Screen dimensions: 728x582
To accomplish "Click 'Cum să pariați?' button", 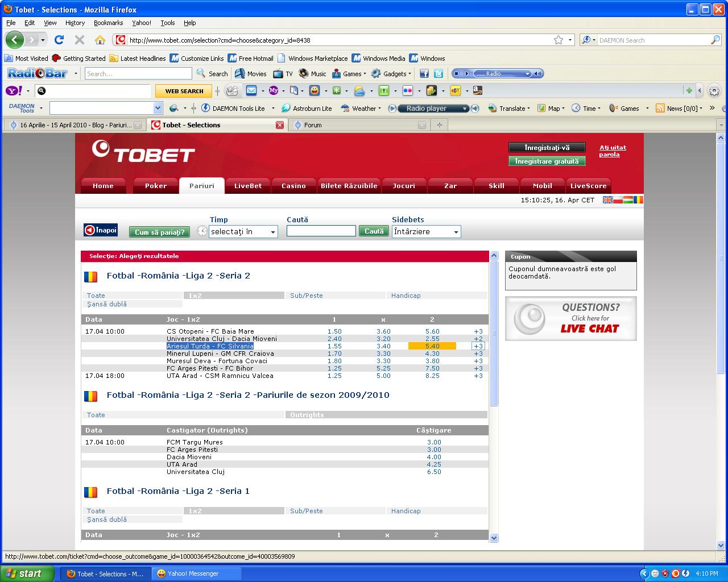I will click(x=159, y=232).
